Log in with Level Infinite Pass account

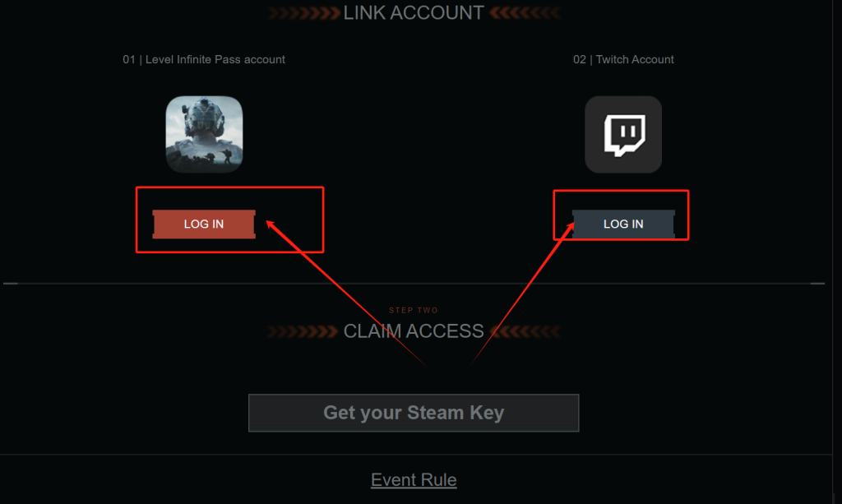pyautogui.click(x=204, y=224)
